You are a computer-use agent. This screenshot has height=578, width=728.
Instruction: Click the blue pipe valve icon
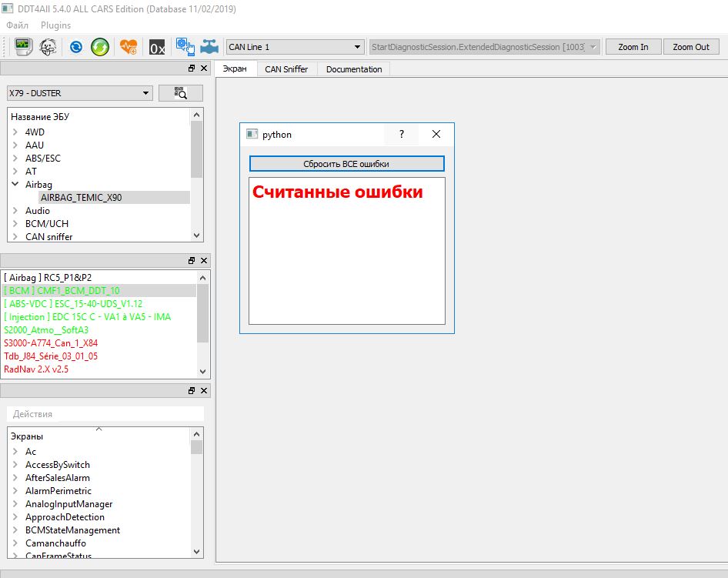[x=209, y=47]
